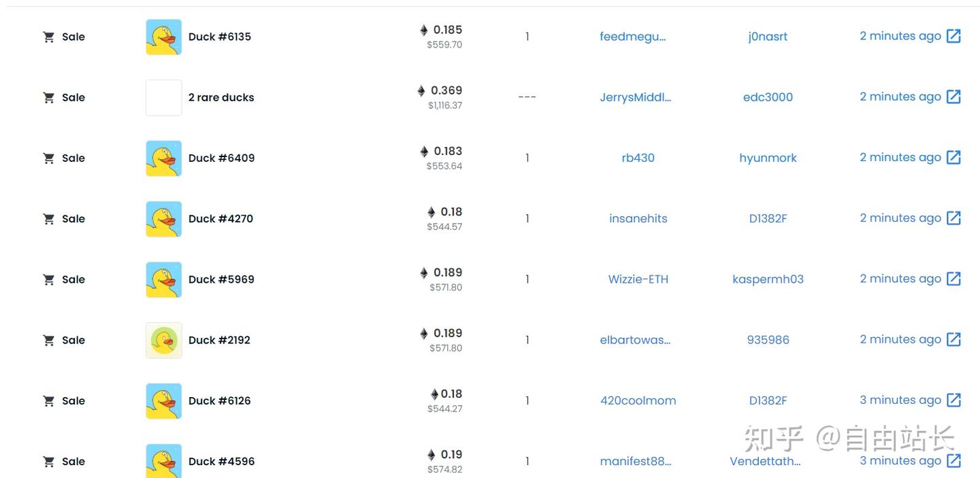Go to seller Wizzie-ETH profile
Viewport: 980px width, 478px height.
[638, 279]
